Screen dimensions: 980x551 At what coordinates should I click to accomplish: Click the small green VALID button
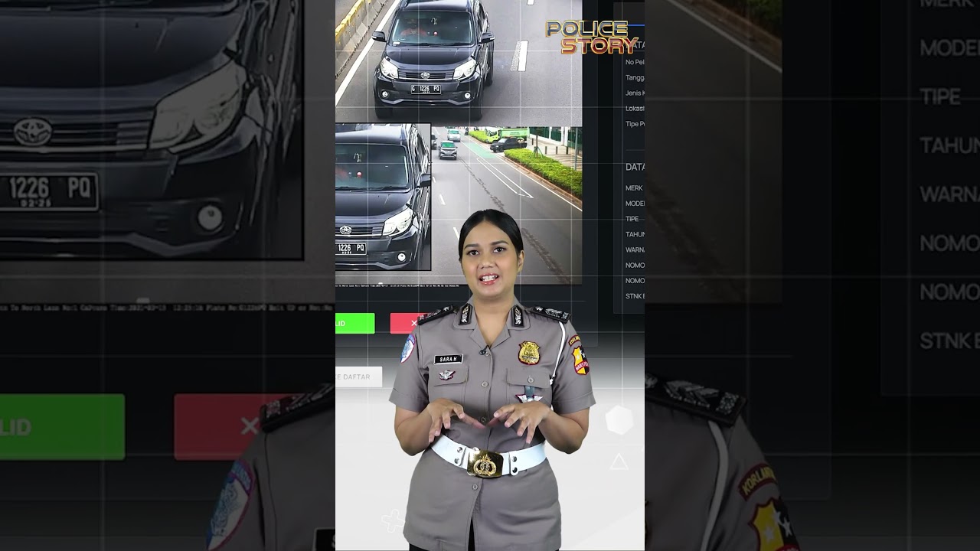355,324
